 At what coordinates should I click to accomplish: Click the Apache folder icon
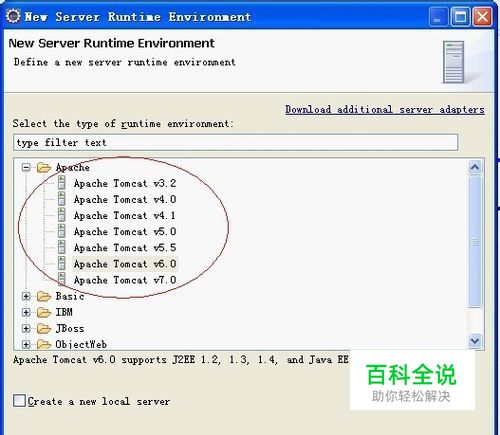(x=44, y=167)
